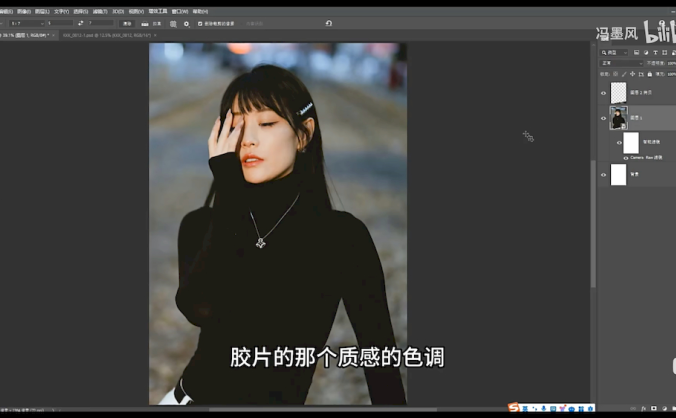Click the crop width input field

point(60,23)
